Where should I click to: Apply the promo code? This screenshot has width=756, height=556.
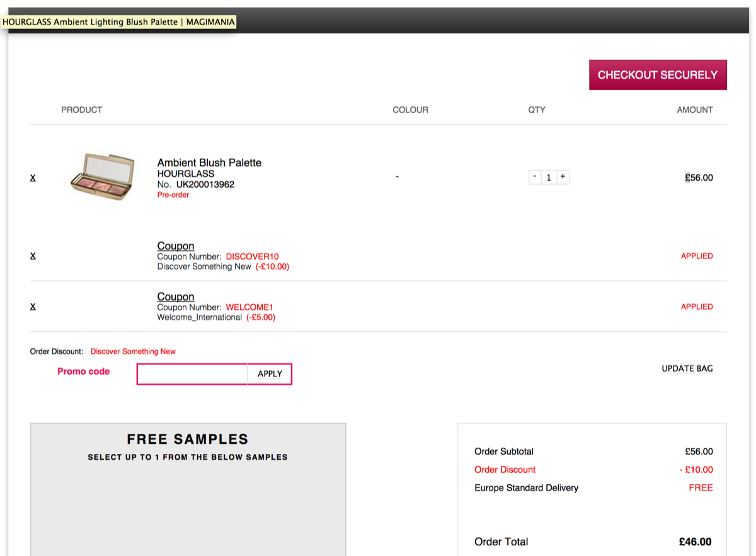(x=270, y=374)
